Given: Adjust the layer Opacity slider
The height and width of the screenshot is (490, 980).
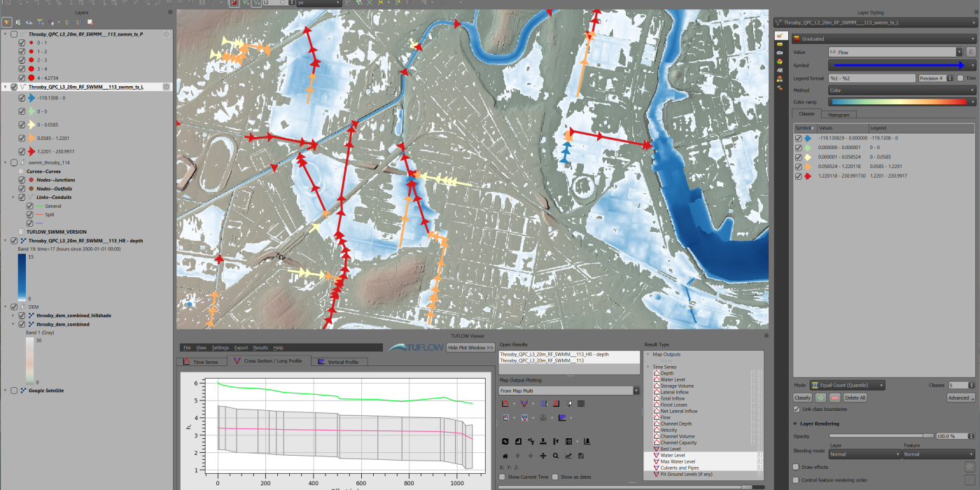Looking at the screenshot, I should [x=881, y=435].
